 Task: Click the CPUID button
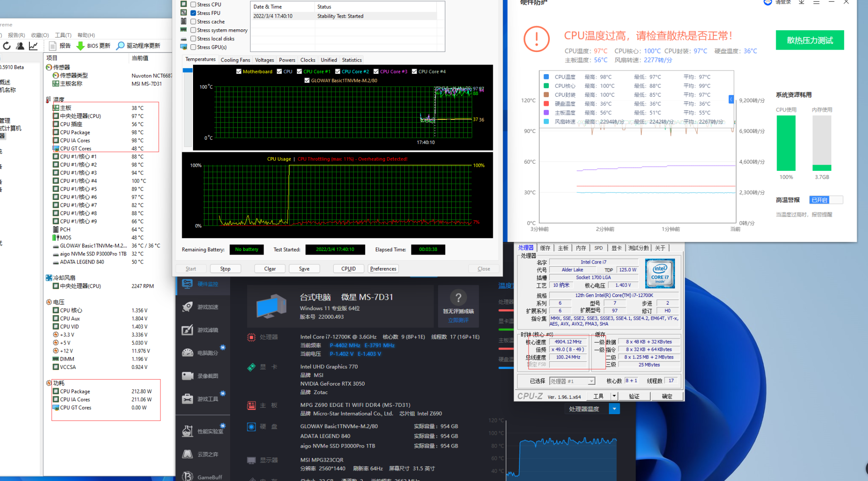click(x=349, y=269)
